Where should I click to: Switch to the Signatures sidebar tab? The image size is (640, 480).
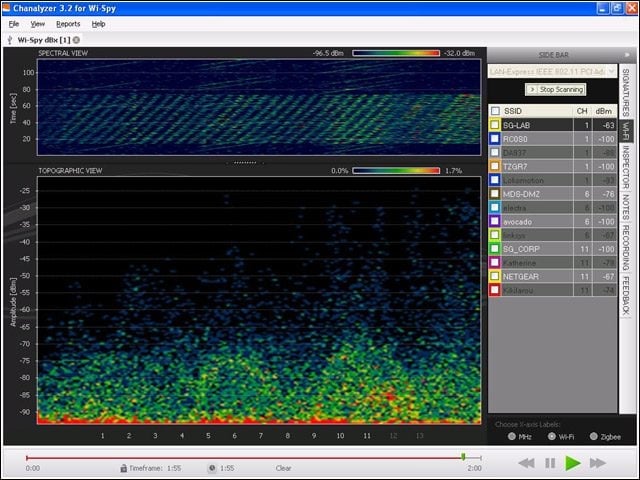point(626,92)
